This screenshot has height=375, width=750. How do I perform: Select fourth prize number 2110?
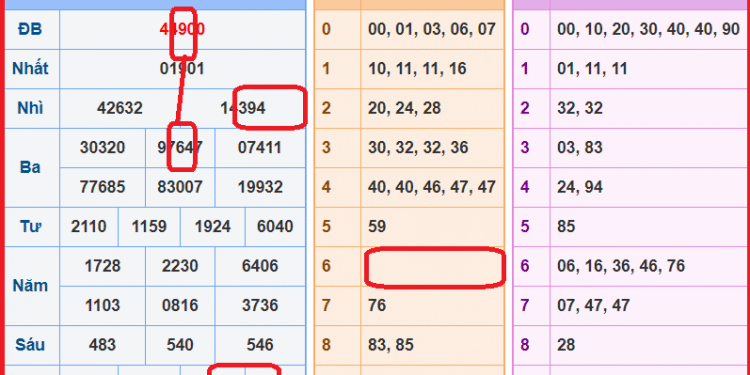click(89, 226)
